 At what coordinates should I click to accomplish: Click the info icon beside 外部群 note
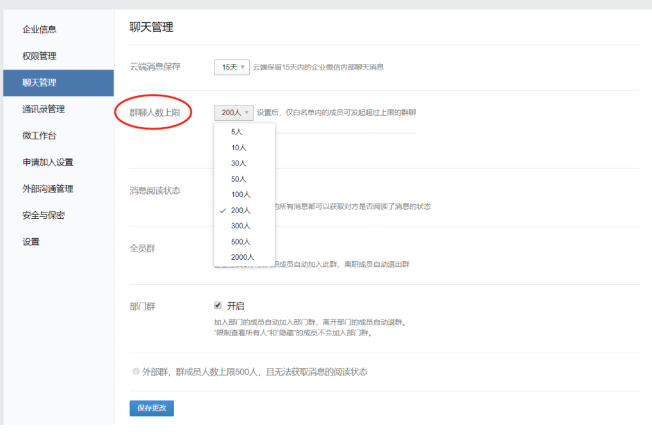[136, 372]
